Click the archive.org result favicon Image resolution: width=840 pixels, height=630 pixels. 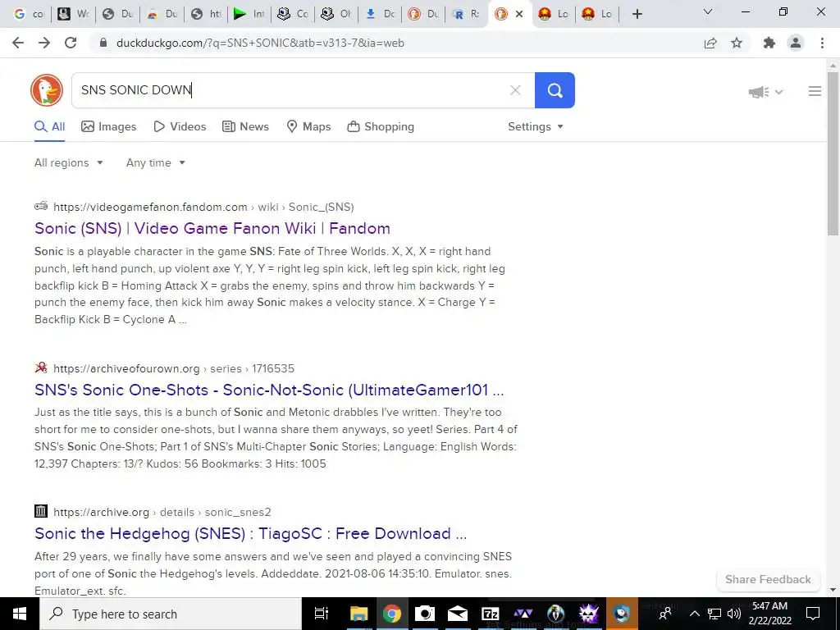tap(41, 512)
